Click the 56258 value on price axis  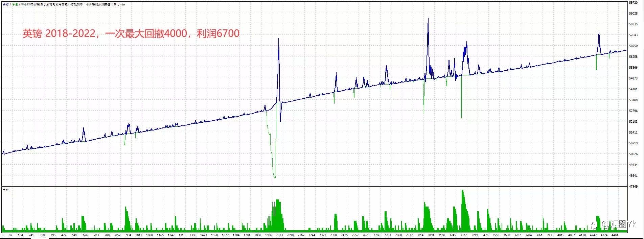coord(633,57)
